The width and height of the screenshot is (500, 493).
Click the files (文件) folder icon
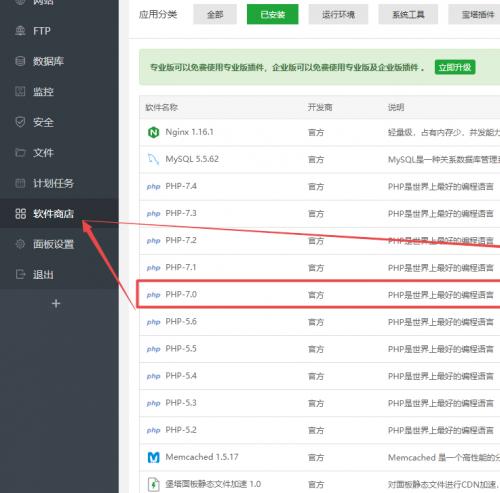(x=20, y=153)
